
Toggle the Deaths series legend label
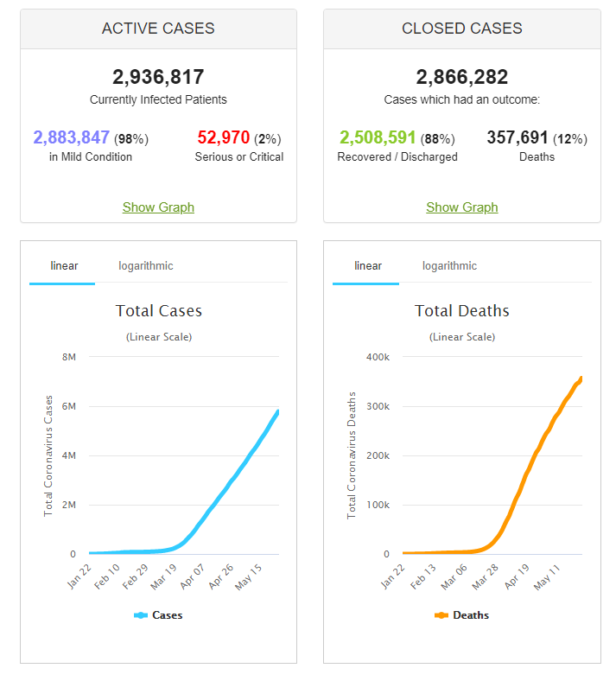point(471,615)
